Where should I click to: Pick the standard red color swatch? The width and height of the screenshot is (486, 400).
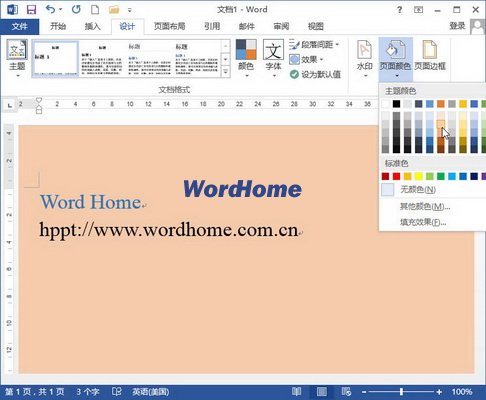point(396,176)
